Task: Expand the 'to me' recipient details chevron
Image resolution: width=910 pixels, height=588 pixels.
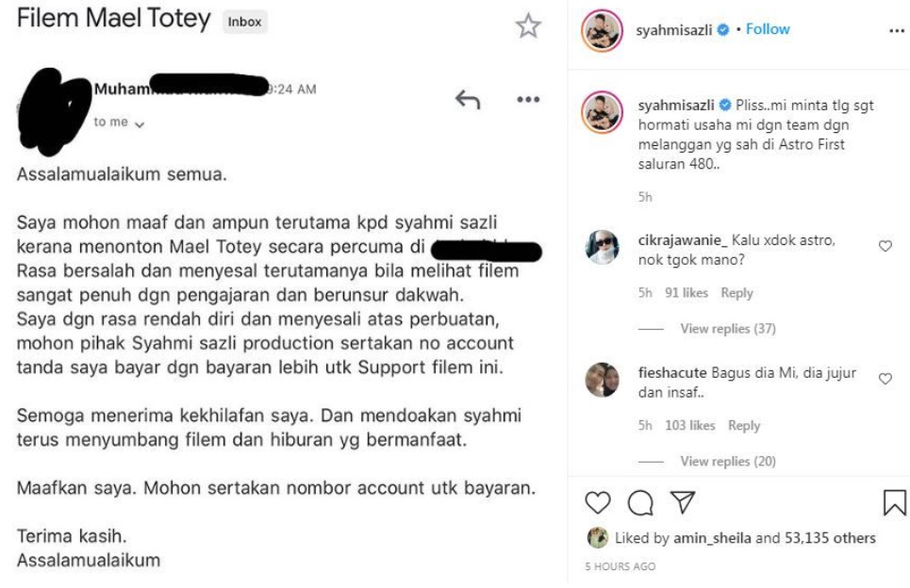Action: 140,124
